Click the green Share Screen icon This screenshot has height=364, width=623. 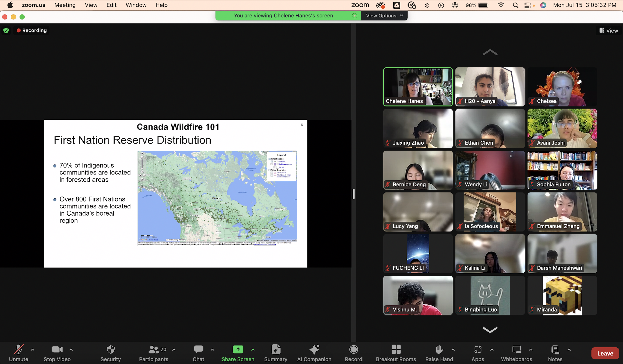[238, 349]
